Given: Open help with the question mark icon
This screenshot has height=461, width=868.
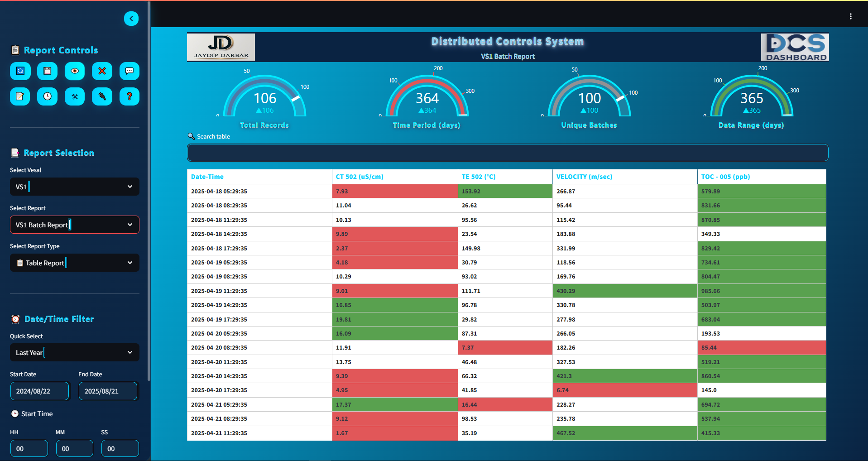Looking at the screenshot, I should 129,96.
